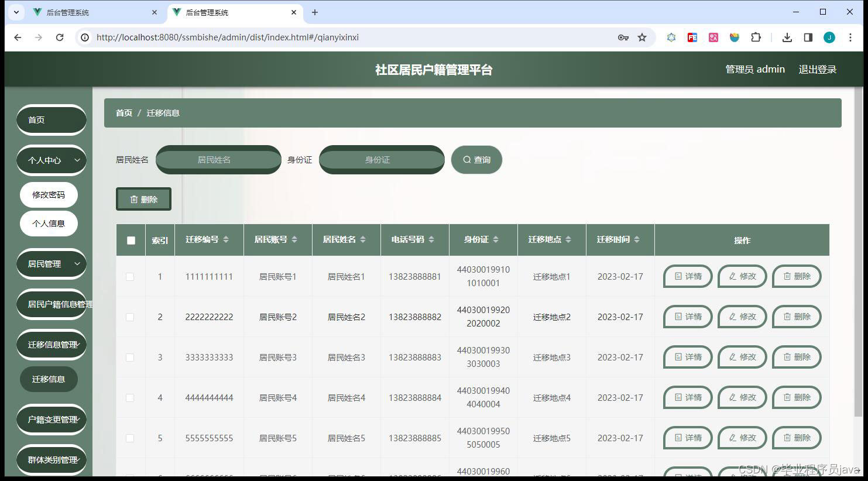Open the tab search dropdown arrow
The height and width of the screenshot is (481, 868).
pyautogui.click(x=16, y=12)
